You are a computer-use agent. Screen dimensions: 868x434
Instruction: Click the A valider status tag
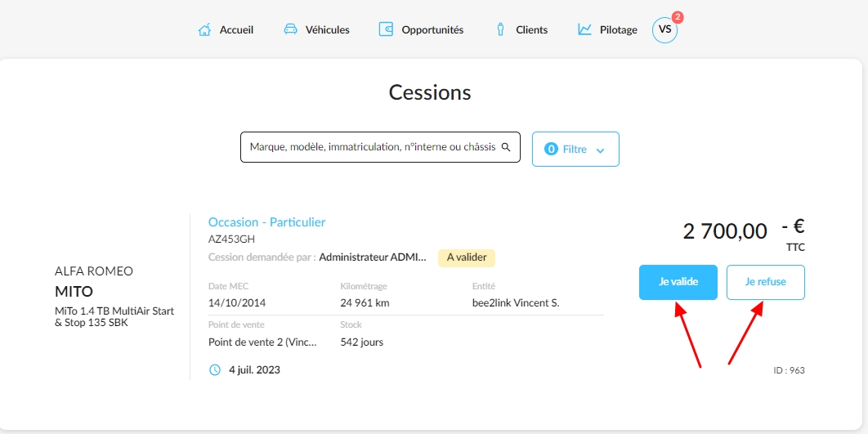tap(467, 257)
